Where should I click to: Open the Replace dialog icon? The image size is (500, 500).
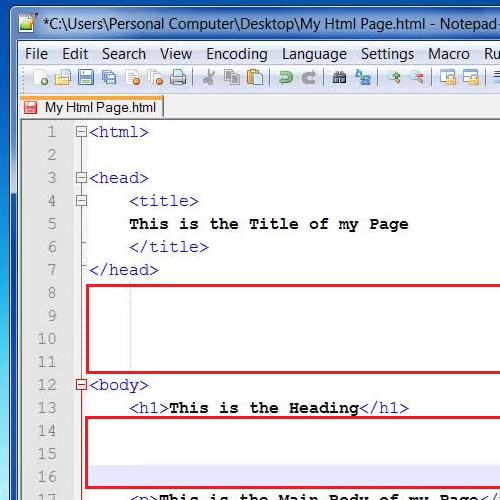(363, 77)
